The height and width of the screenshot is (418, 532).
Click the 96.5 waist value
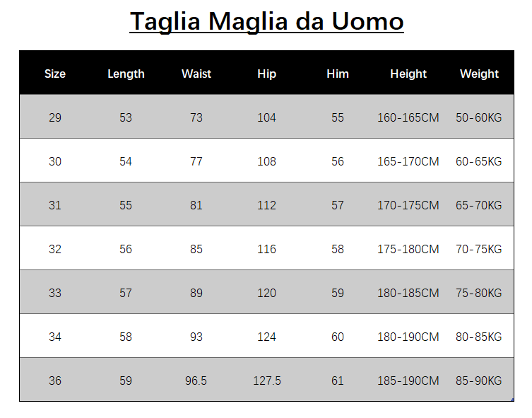(196, 381)
